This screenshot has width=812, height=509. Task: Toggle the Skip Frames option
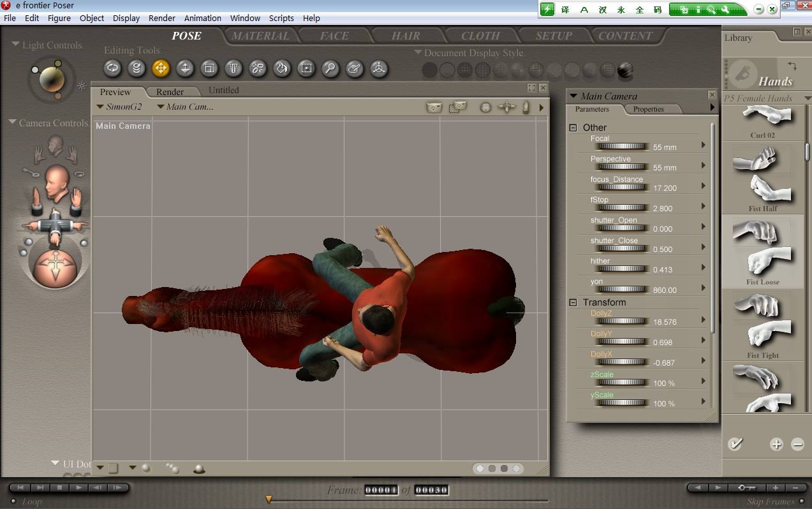click(801, 501)
